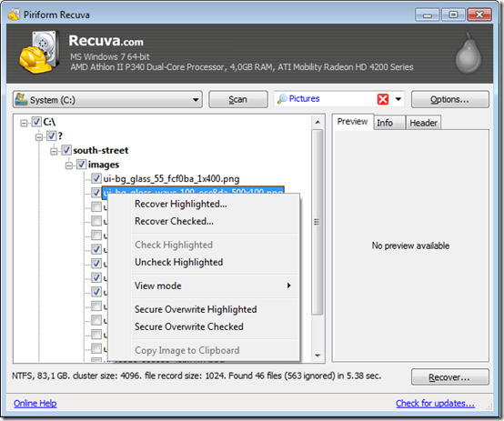The image size is (504, 421).
Task: Click the Piriform pear logo
Action: point(469,54)
